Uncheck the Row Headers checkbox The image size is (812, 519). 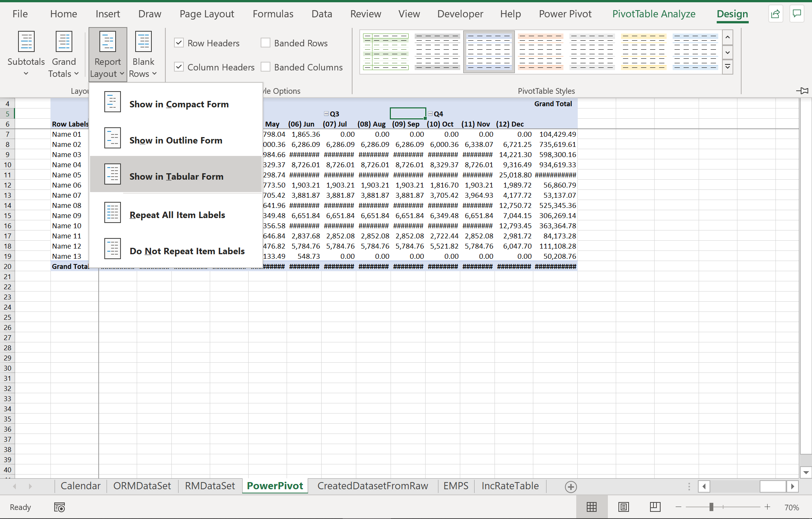pyautogui.click(x=179, y=43)
